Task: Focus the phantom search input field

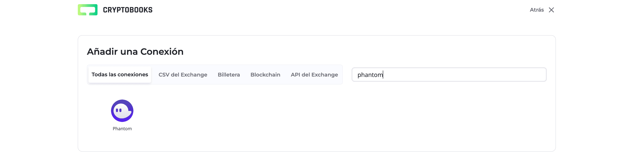Action: [x=449, y=74]
